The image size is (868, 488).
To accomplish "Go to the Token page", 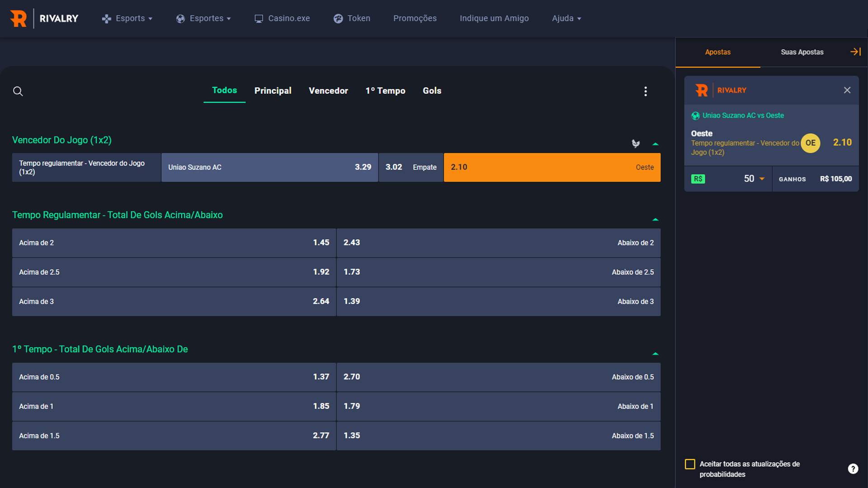I will click(x=352, y=19).
